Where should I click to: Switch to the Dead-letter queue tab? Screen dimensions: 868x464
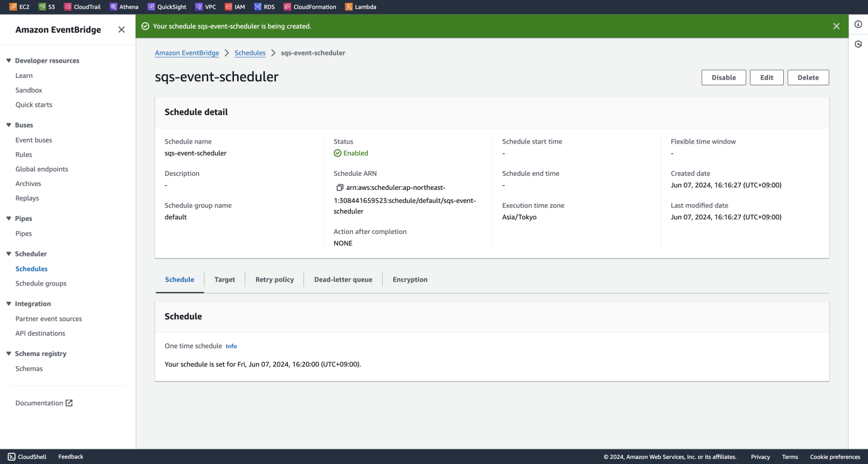(343, 280)
